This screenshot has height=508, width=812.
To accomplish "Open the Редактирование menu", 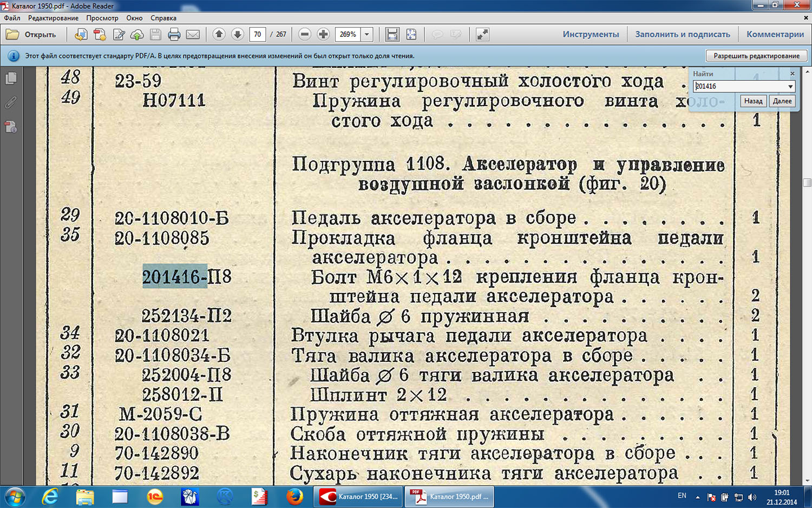I will [x=53, y=18].
